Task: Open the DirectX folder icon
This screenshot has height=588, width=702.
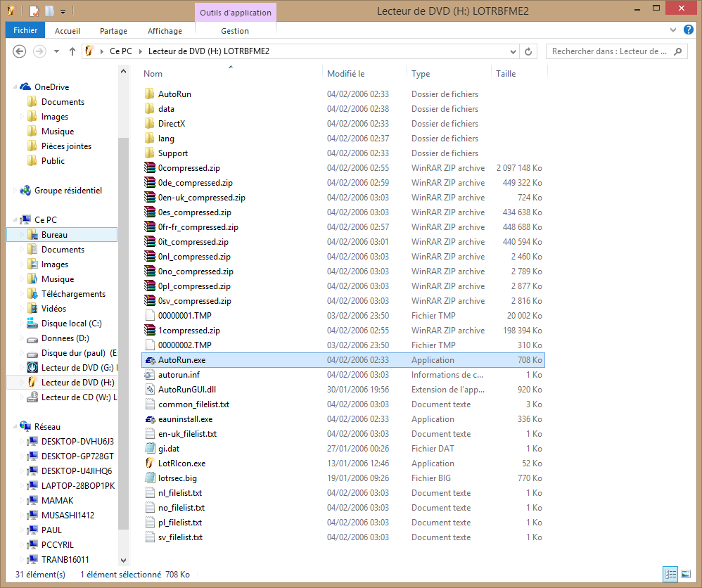Action: (149, 124)
